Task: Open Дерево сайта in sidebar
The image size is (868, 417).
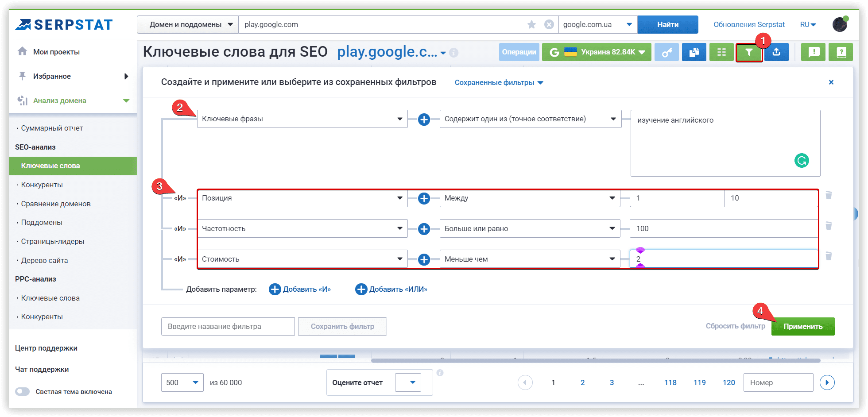Action: click(x=44, y=261)
